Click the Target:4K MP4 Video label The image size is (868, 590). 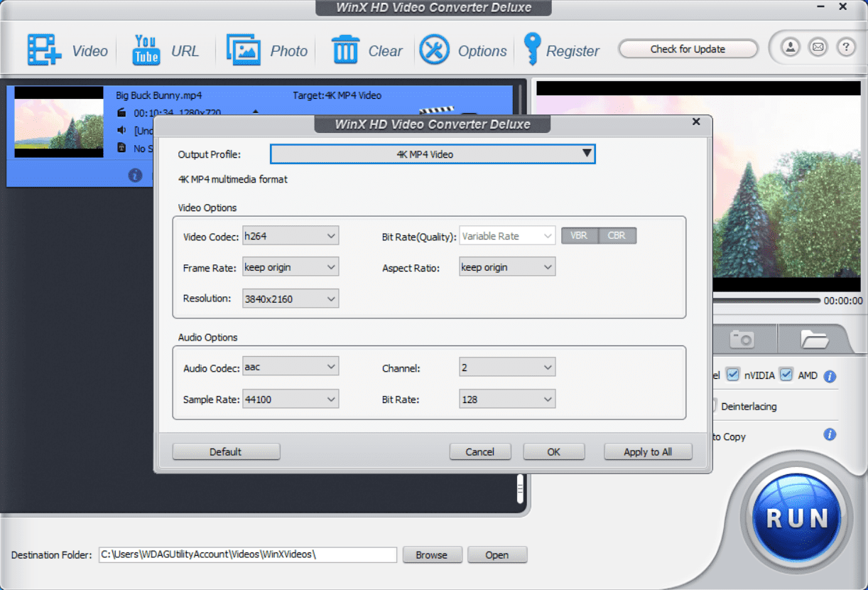click(337, 95)
